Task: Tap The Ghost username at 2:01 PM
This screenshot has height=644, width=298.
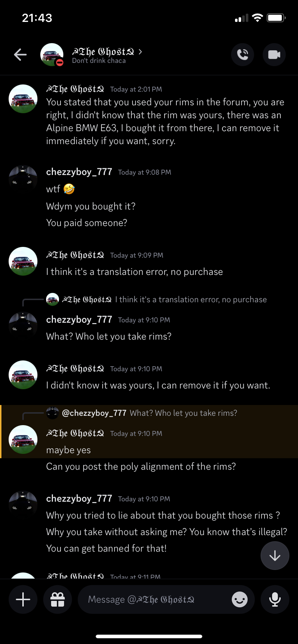Action: click(75, 89)
